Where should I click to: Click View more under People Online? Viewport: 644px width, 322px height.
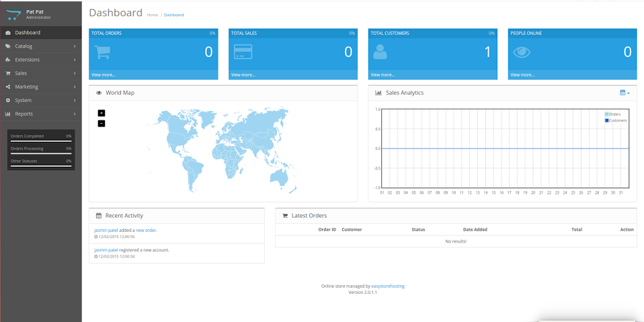(522, 75)
